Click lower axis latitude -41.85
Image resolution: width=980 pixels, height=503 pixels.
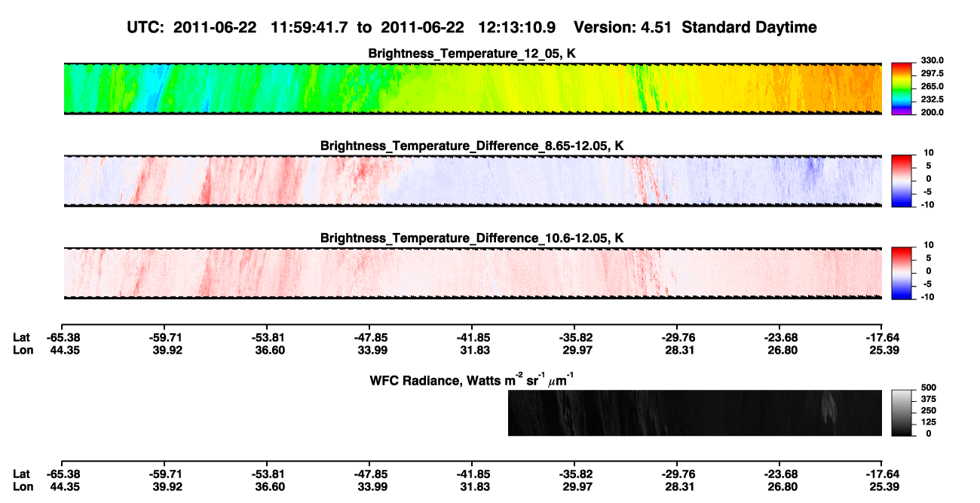[472, 474]
